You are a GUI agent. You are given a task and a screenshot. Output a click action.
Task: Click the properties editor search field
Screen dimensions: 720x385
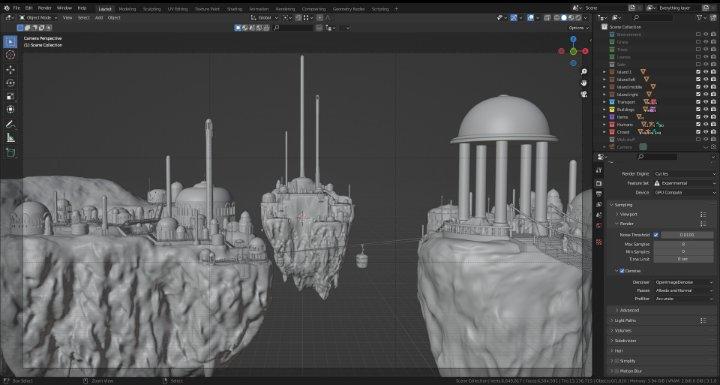(657, 157)
